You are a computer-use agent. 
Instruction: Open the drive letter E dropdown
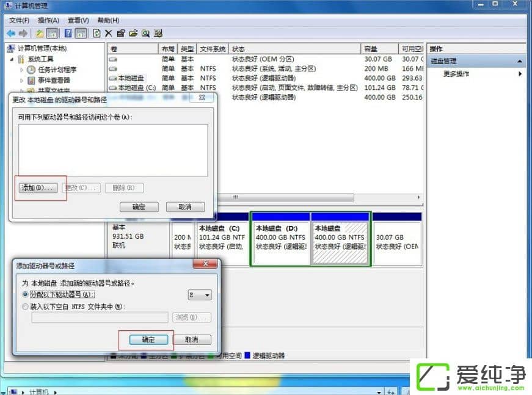[206, 294]
